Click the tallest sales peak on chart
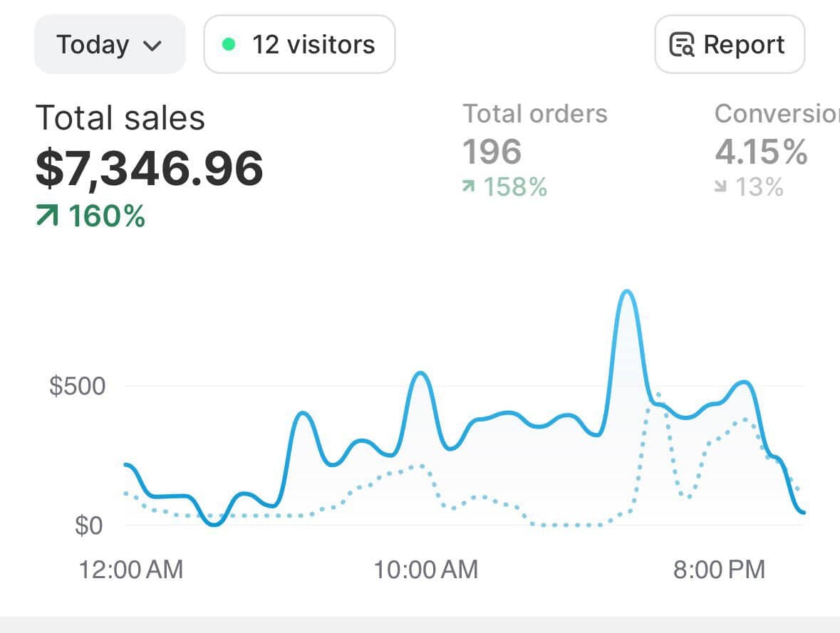Image resolution: width=840 pixels, height=633 pixels. coord(626,292)
